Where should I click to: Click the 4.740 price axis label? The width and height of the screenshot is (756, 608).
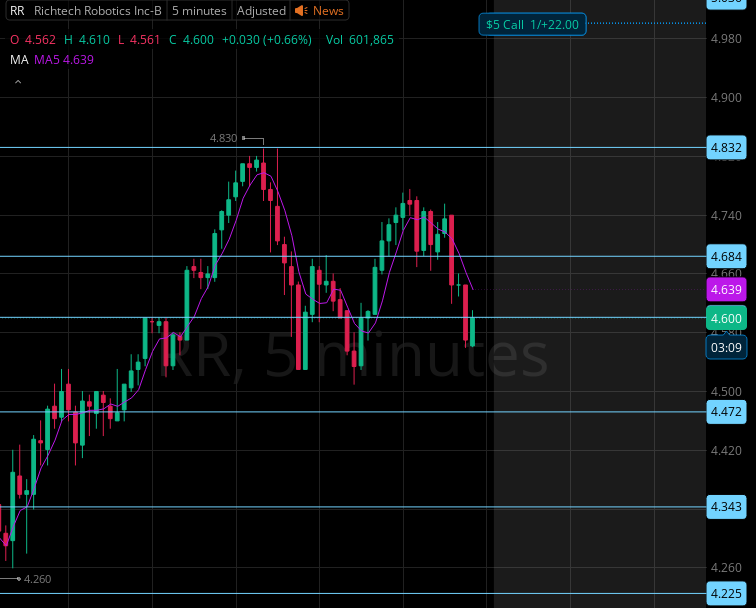[x=726, y=216]
